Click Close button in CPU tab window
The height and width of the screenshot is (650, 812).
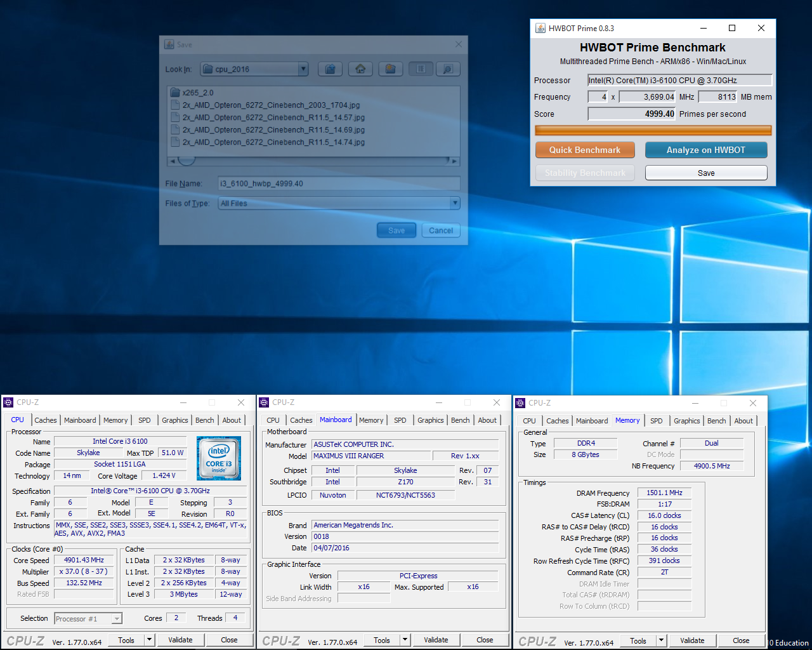point(229,640)
